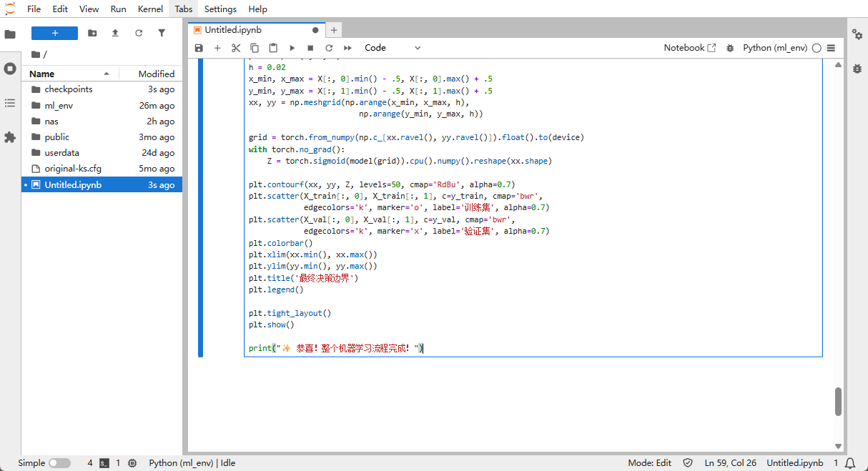
Task: Open the notebook toolbar hamburger menu
Action: click(x=831, y=48)
